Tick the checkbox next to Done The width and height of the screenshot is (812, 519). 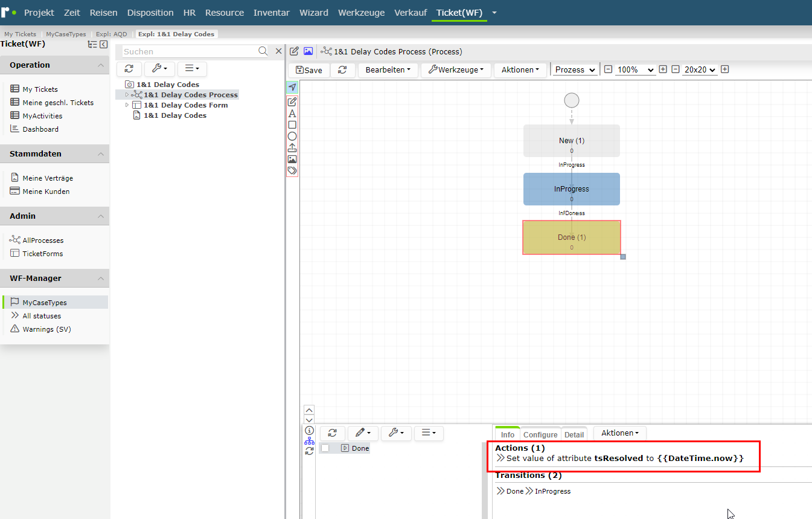325,448
